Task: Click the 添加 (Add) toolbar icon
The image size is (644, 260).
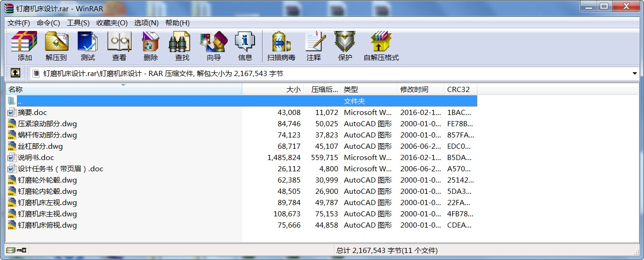Action: [24, 46]
